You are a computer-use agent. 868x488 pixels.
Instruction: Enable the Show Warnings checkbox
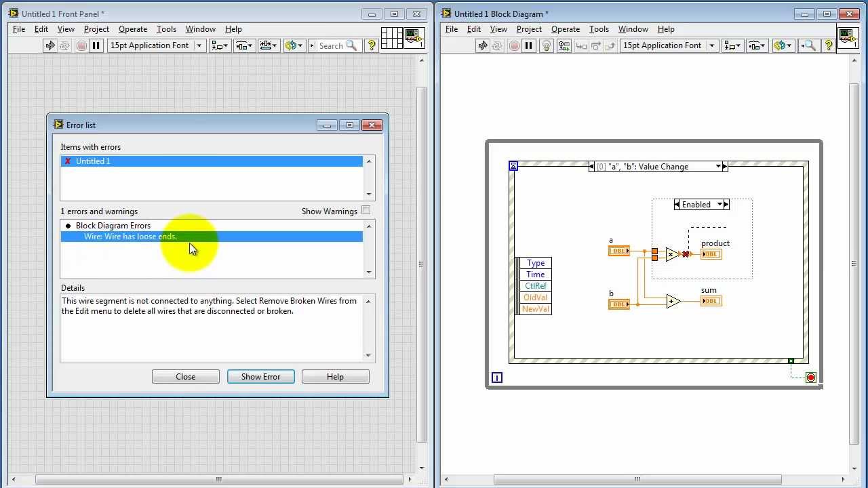(366, 211)
